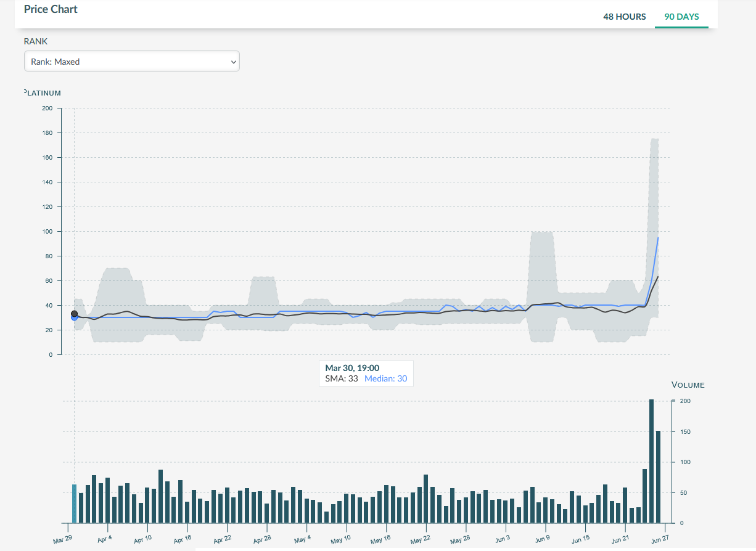Select the 90 DAYS tab
756x551 pixels.
point(681,17)
